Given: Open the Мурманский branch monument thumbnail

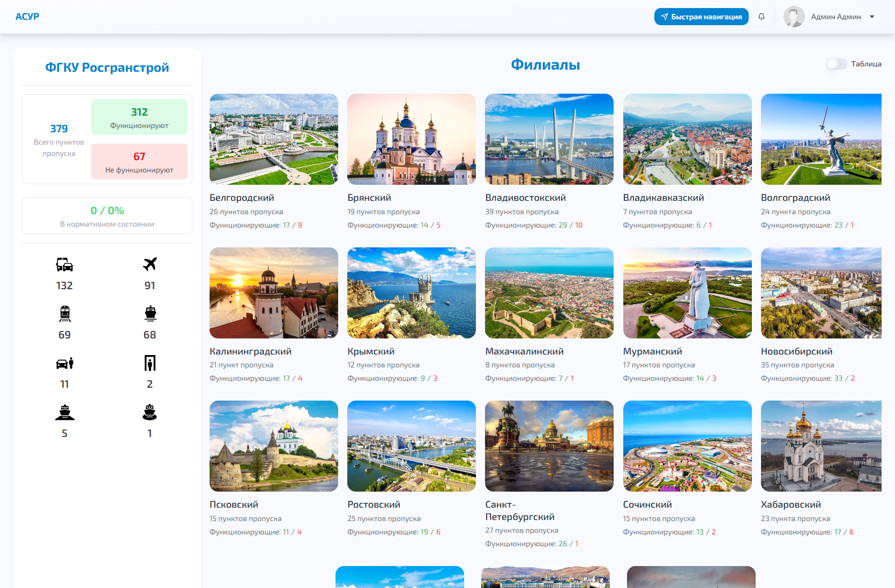Looking at the screenshot, I should click(687, 293).
